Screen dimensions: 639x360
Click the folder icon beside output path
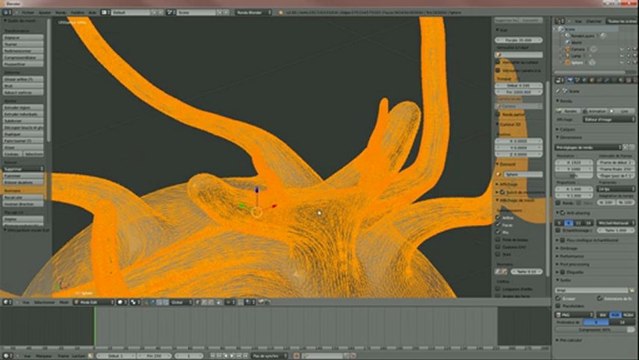(x=632, y=290)
